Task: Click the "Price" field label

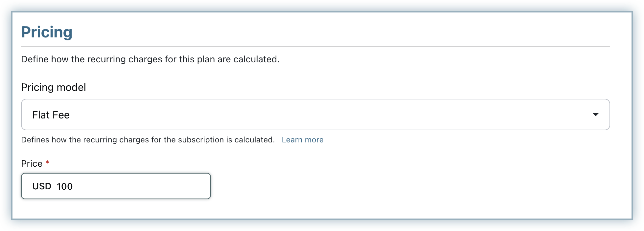Action: point(32,164)
